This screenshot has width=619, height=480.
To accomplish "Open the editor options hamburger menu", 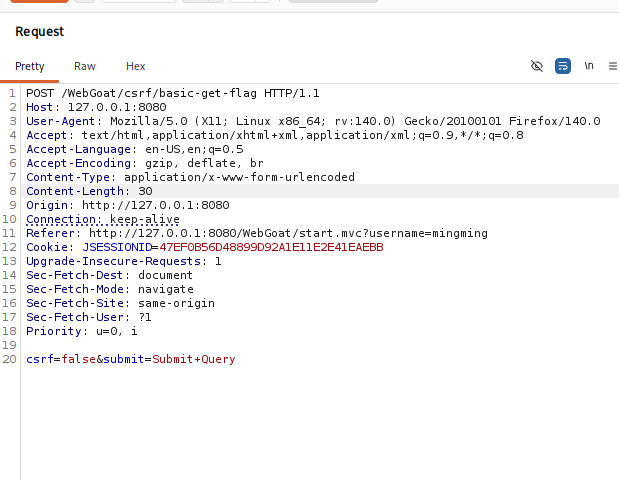I will point(613,66).
